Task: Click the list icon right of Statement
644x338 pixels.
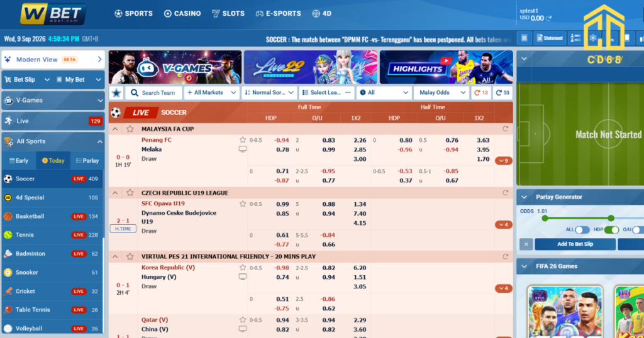Action: click(x=576, y=38)
